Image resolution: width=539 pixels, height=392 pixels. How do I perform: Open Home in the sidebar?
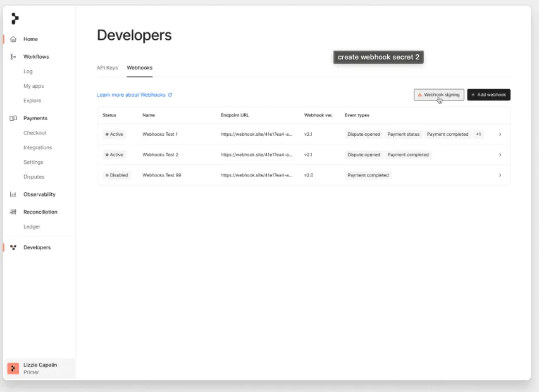coord(30,39)
